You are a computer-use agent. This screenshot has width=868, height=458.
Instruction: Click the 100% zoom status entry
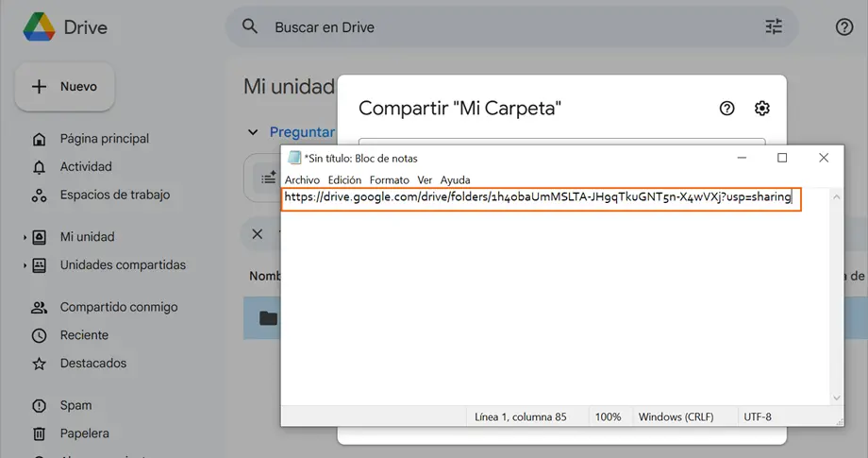point(608,417)
